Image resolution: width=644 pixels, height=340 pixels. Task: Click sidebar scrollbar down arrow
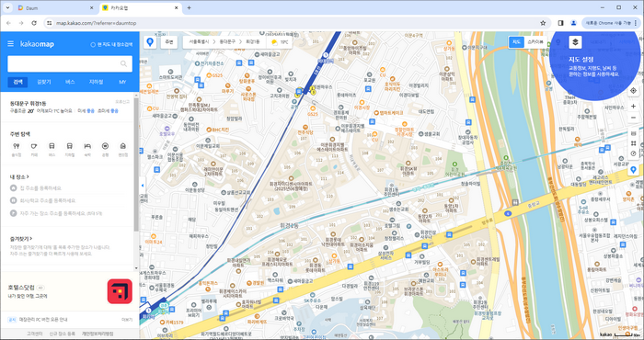click(136, 268)
